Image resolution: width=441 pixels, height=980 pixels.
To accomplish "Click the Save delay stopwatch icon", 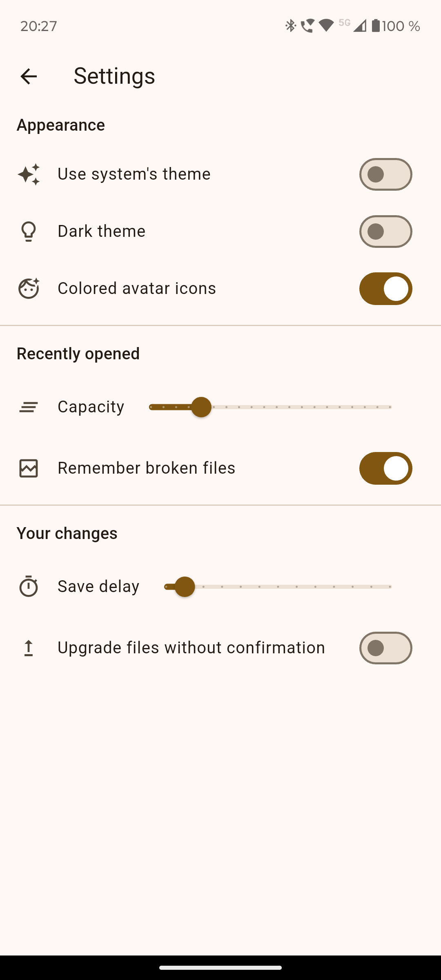I will point(29,586).
